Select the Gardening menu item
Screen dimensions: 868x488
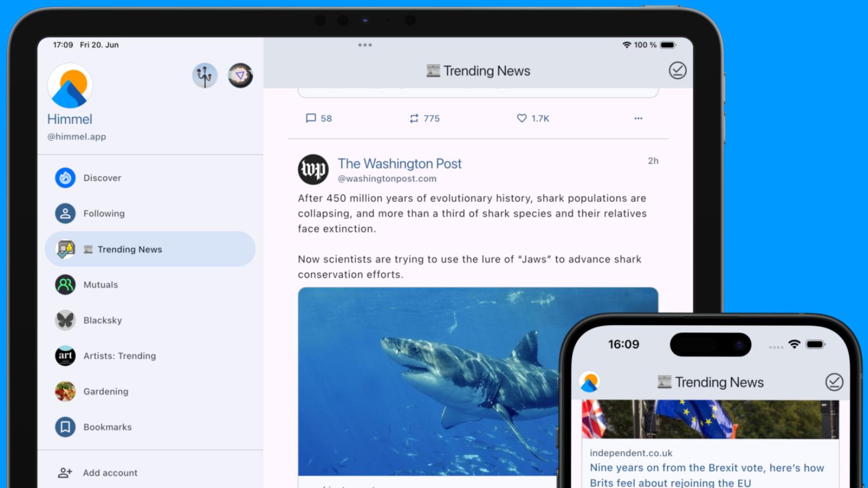click(x=150, y=391)
